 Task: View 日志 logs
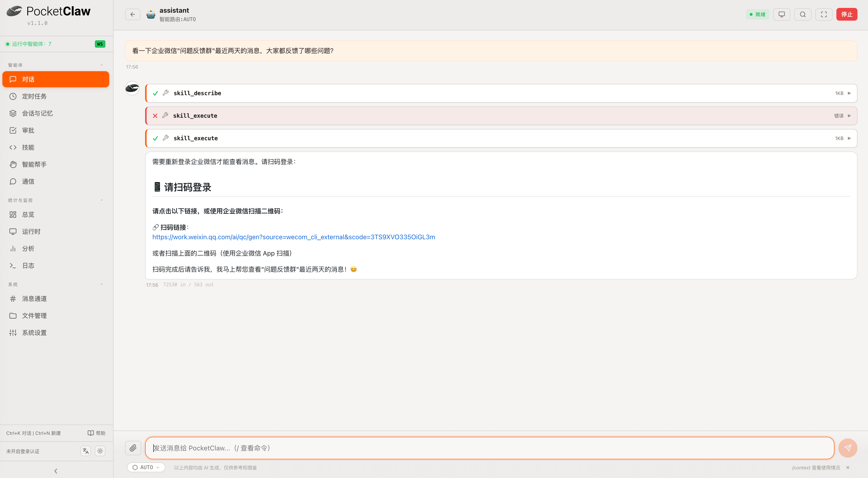click(56, 265)
